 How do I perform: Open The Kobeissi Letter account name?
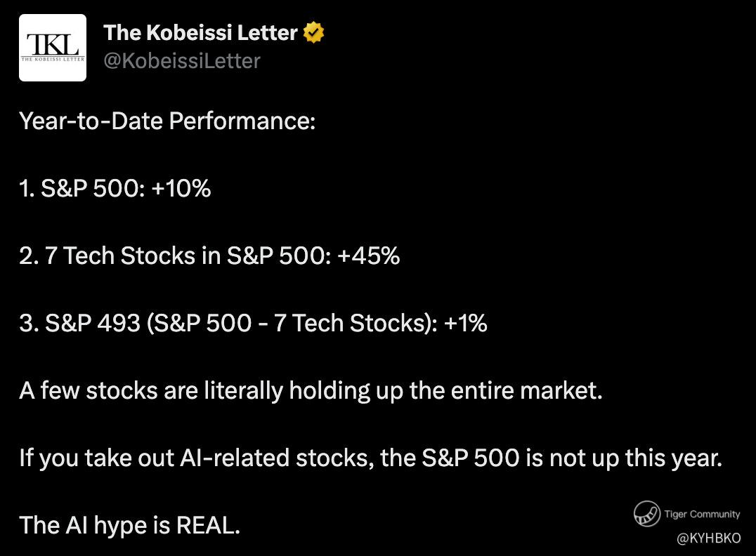point(200,32)
